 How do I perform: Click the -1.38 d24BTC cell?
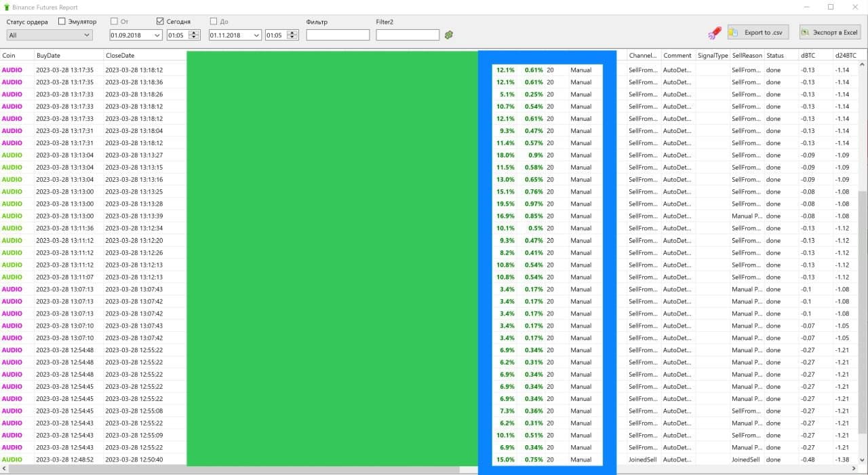tap(842, 460)
